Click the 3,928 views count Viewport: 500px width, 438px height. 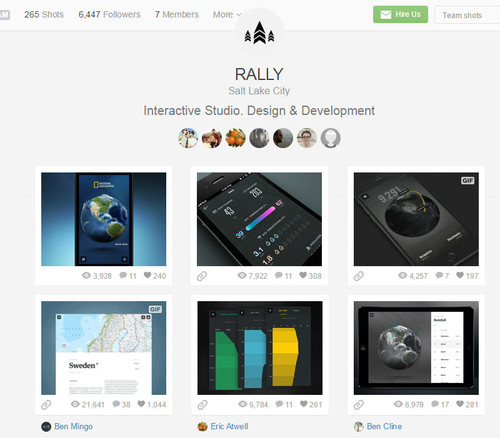(97, 276)
